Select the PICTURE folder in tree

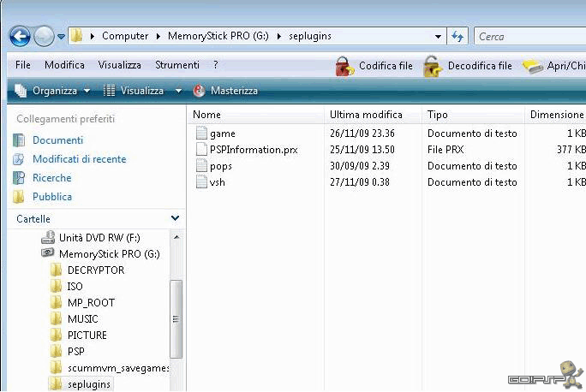click(87, 336)
